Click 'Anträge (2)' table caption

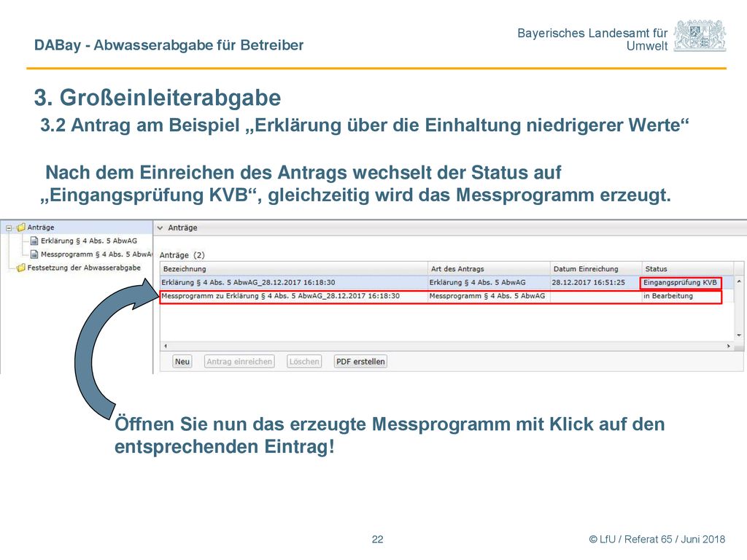pos(182,255)
